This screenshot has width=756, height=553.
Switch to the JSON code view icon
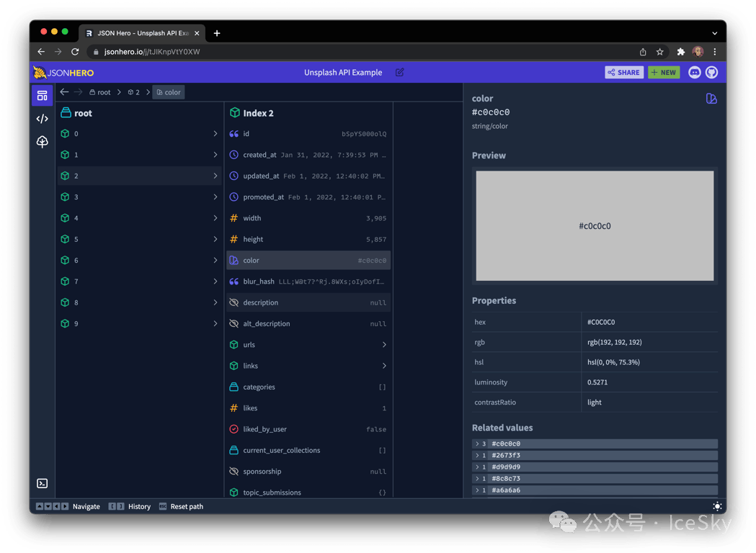pyautogui.click(x=43, y=119)
